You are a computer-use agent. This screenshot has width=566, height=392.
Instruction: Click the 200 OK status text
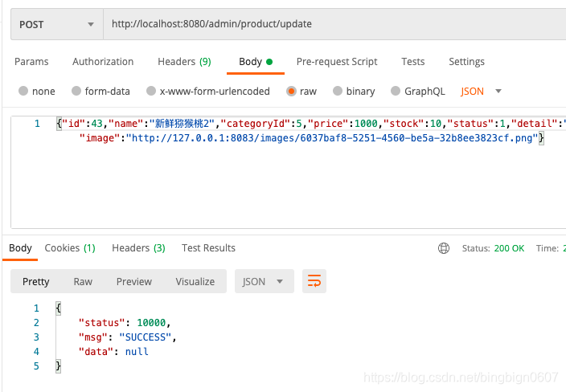[509, 248]
